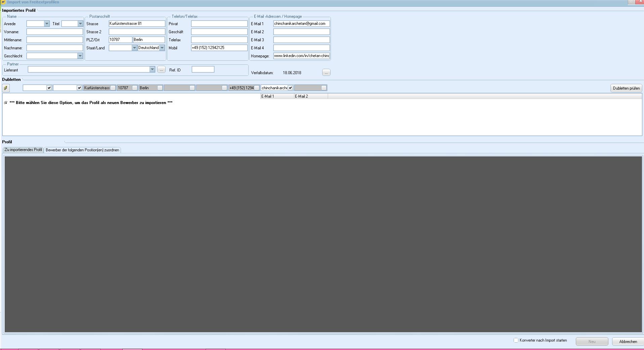
Task: Click the Mobil field with +49 (152) 12942125
Action: tap(219, 48)
